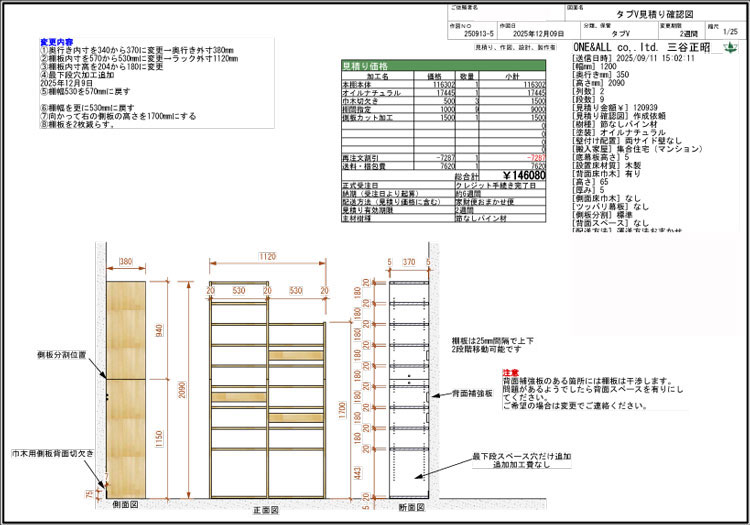Click the 背面補強板 annotation label
Viewport: 750px width, 525px height.
471,395
